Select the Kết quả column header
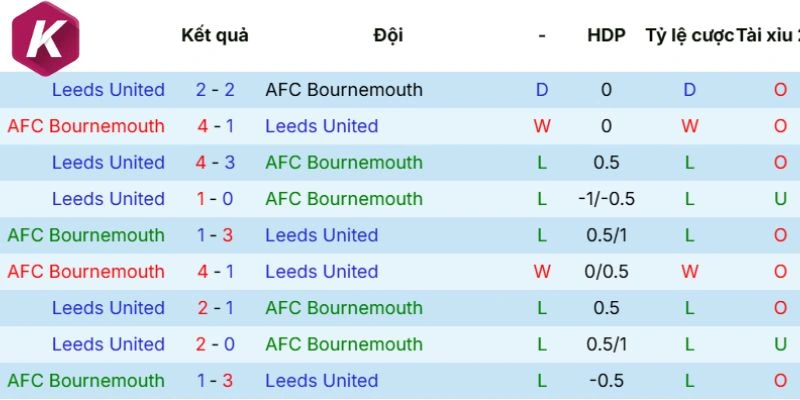The width and height of the screenshot is (800, 400). click(215, 35)
